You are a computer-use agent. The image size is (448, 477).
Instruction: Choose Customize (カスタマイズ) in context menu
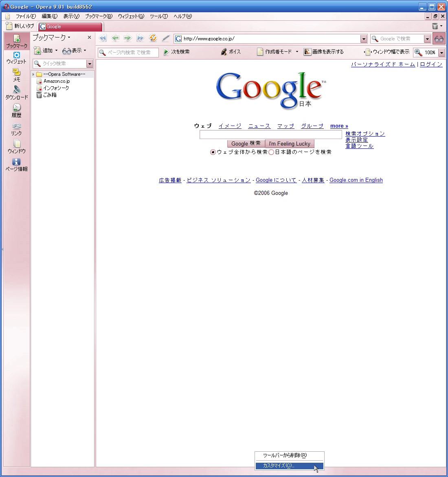pyautogui.click(x=289, y=466)
